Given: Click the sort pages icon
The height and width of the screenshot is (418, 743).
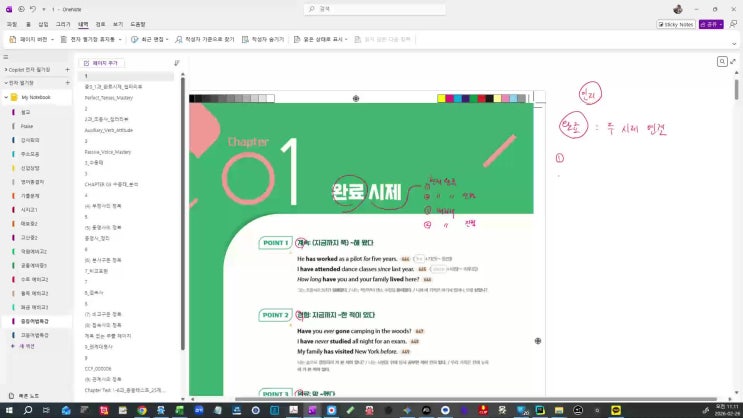Looking at the screenshot, I should pyautogui.click(x=177, y=62).
